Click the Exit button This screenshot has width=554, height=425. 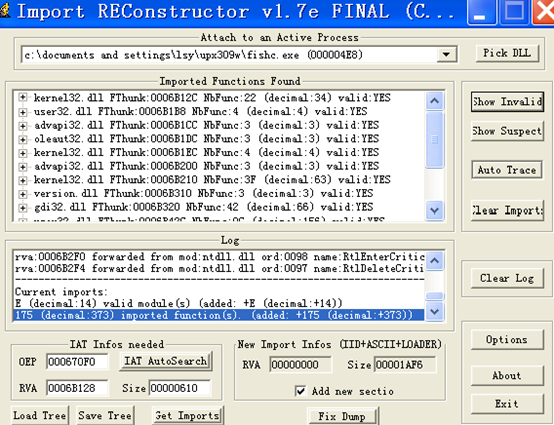[x=507, y=404]
